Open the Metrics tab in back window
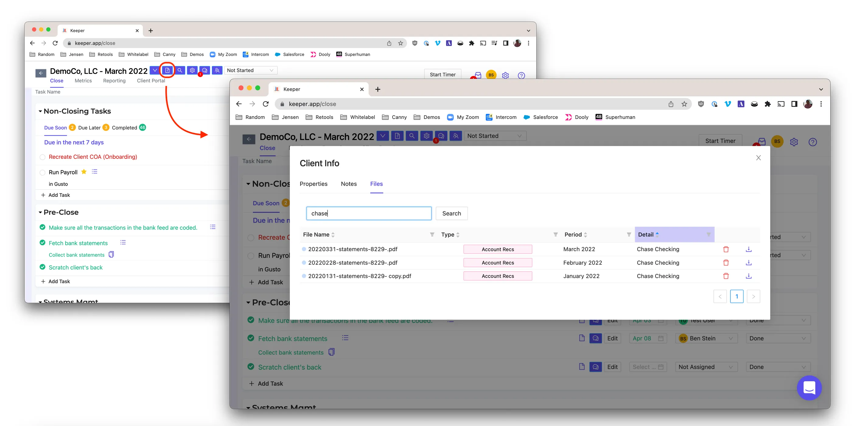Viewport: 868px width, 426px height. click(x=83, y=81)
